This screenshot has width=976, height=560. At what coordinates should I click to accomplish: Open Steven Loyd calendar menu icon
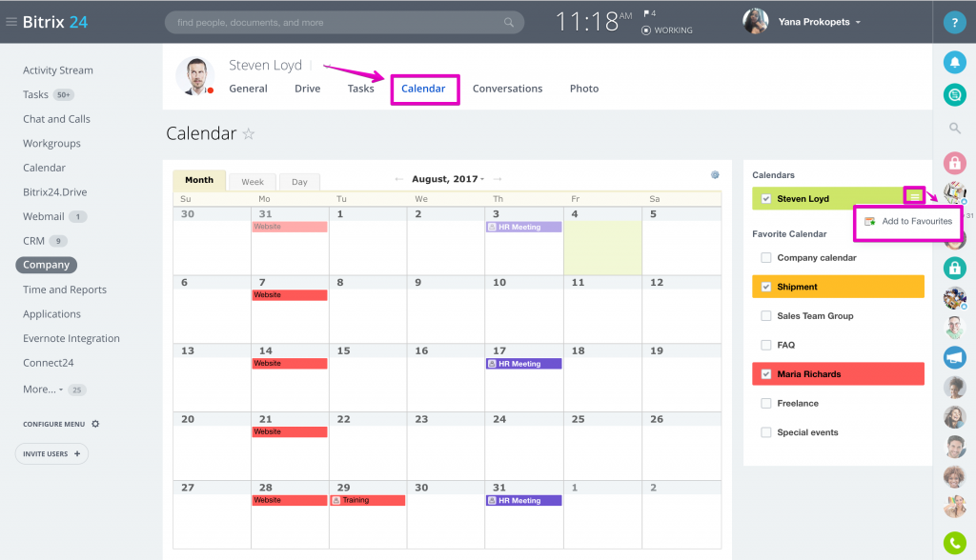914,196
